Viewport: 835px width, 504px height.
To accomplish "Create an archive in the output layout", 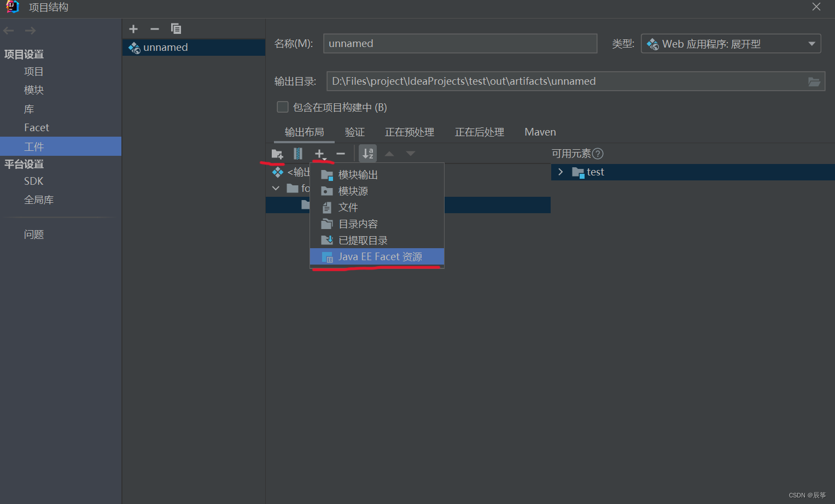I will point(298,154).
